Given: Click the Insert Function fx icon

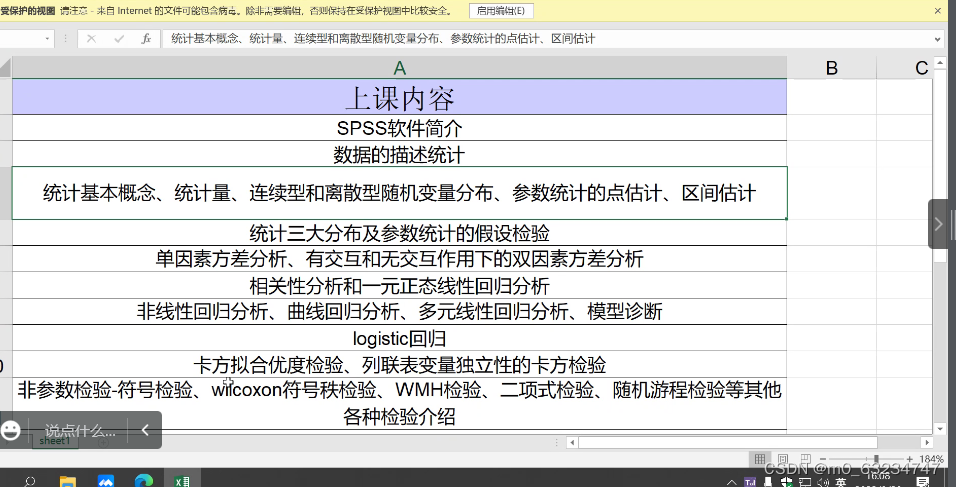Looking at the screenshot, I should (146, 39).
